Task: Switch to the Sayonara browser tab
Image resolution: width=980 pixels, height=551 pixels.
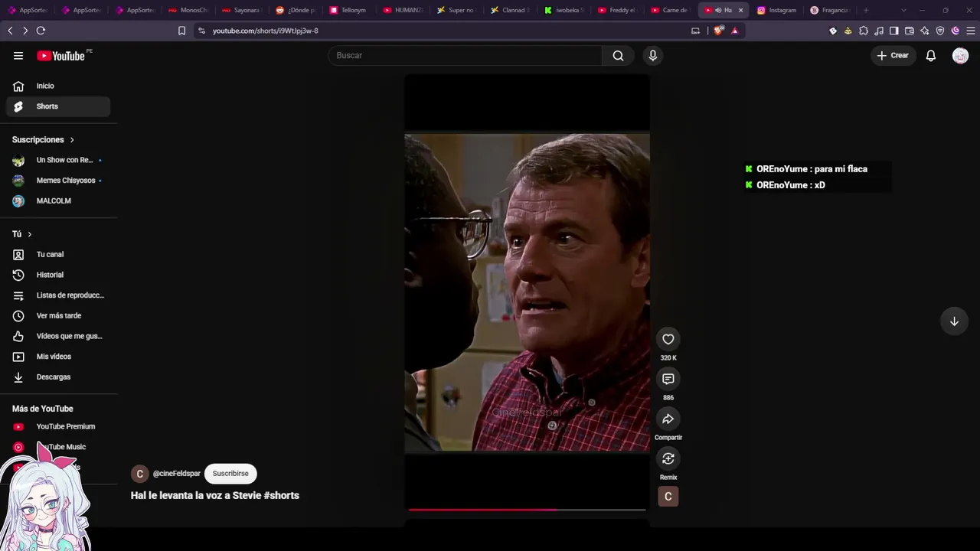Action: tap(241, 10)
